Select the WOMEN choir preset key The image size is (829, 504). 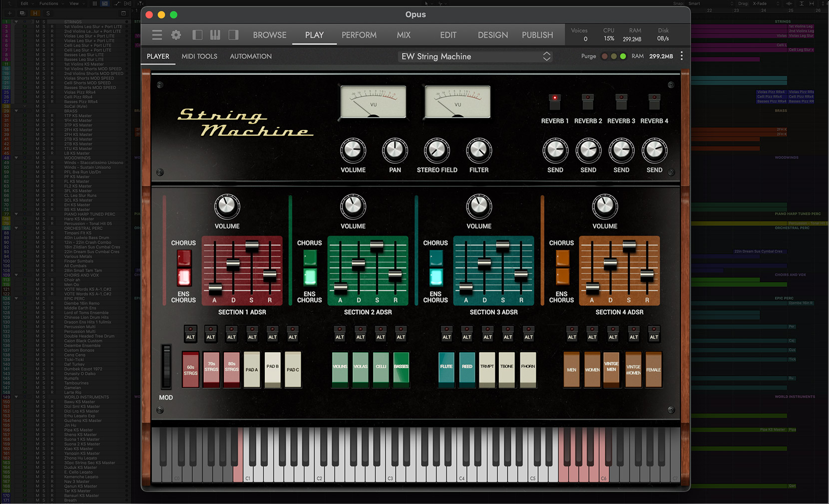click(x=592, y=369)
